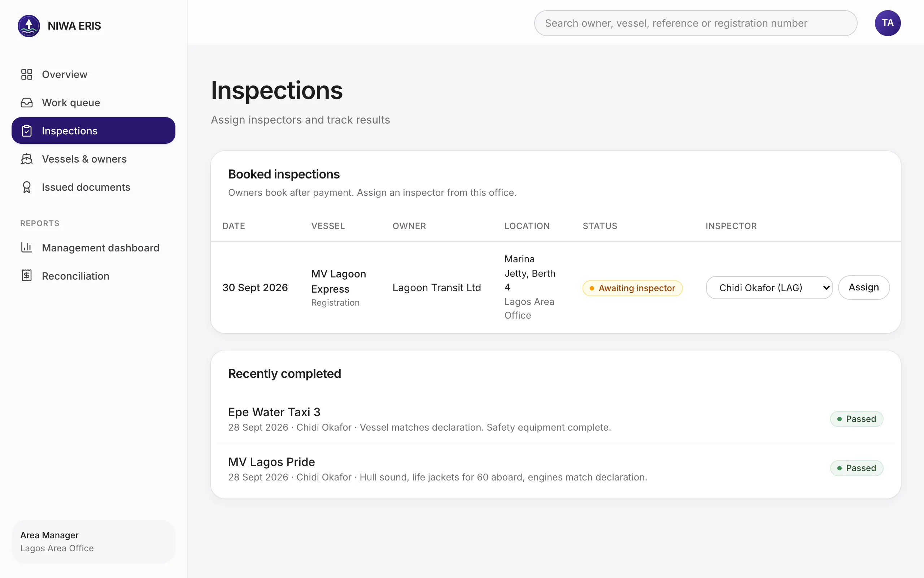The image size is (924, 578).
Task: Open the TA user avatar
Action: [887, 23]
